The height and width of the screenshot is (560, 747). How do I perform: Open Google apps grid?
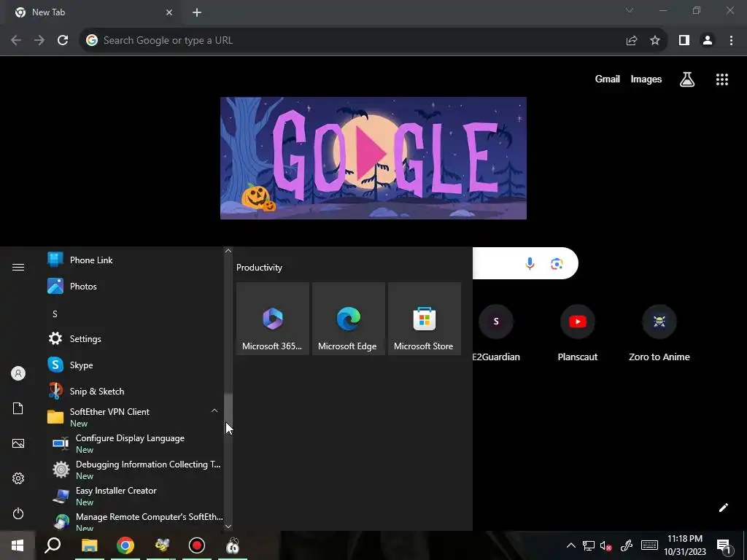(x=722, y=79)
